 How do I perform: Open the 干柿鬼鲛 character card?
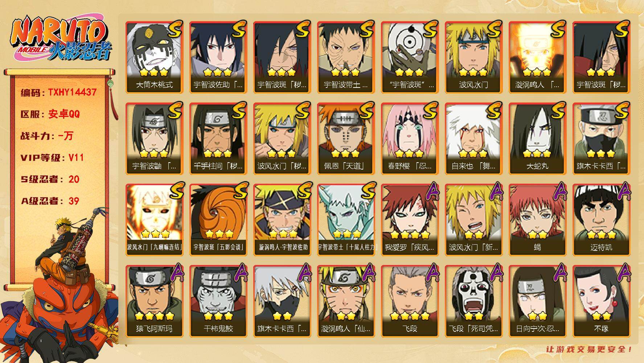(x=218, y=301)
